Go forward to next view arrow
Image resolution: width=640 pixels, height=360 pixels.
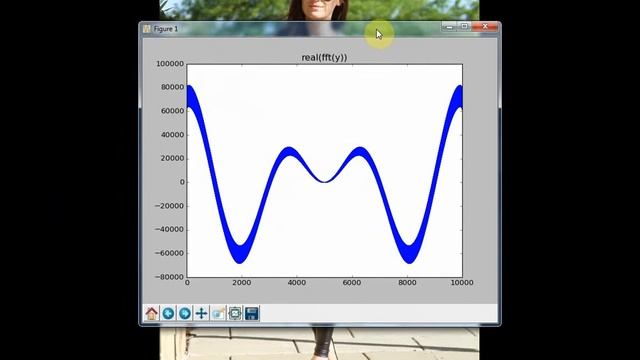(185, 313)
